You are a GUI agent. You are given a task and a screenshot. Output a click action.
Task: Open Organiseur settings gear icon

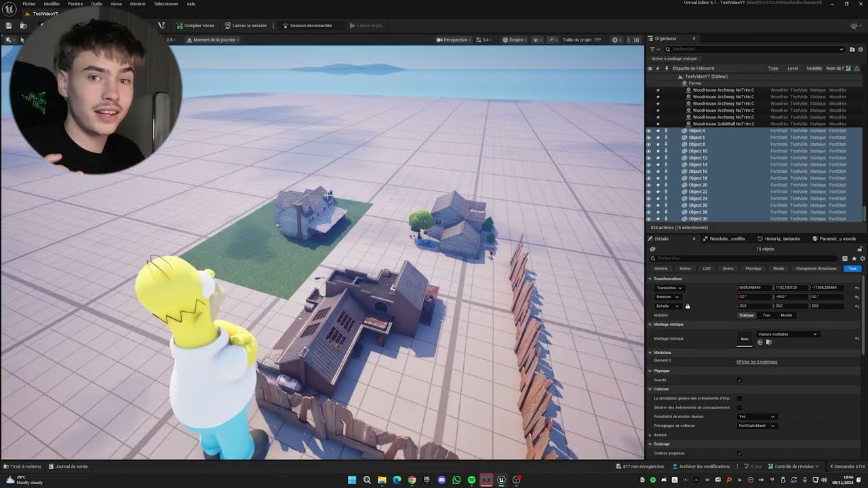point(862,49)
